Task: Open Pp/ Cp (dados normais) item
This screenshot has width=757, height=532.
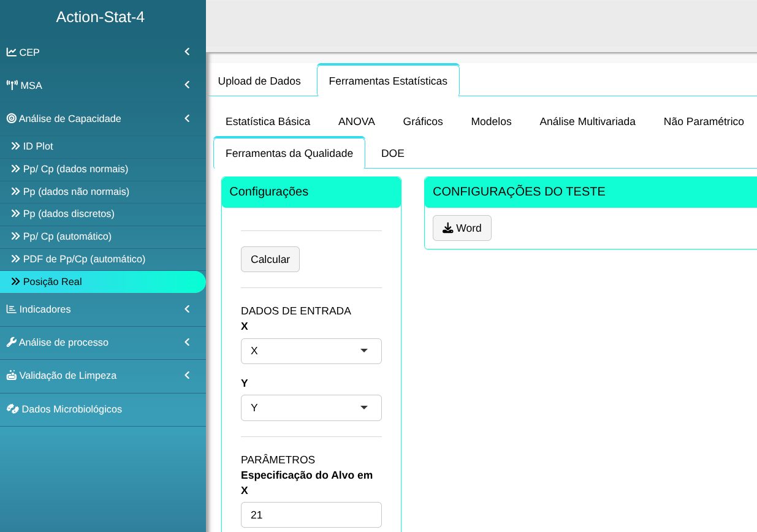Action: [x=75, y=169]
